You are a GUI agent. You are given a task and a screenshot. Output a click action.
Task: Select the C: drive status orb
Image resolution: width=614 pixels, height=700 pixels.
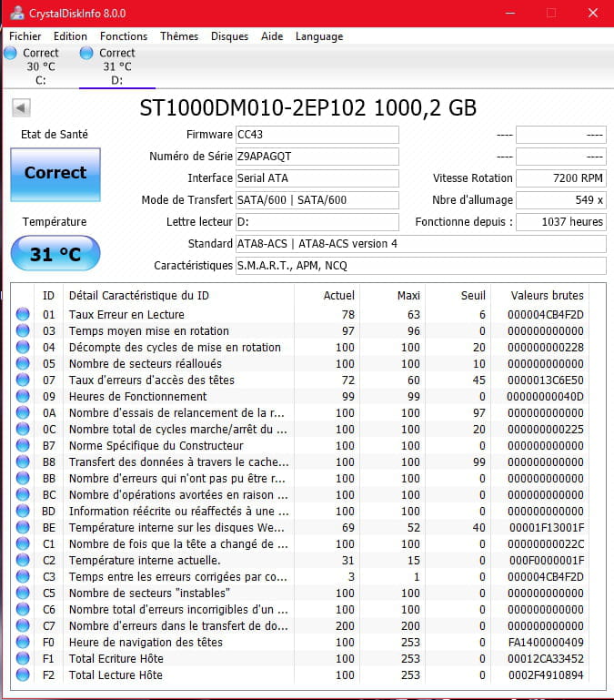pos(11,54)
